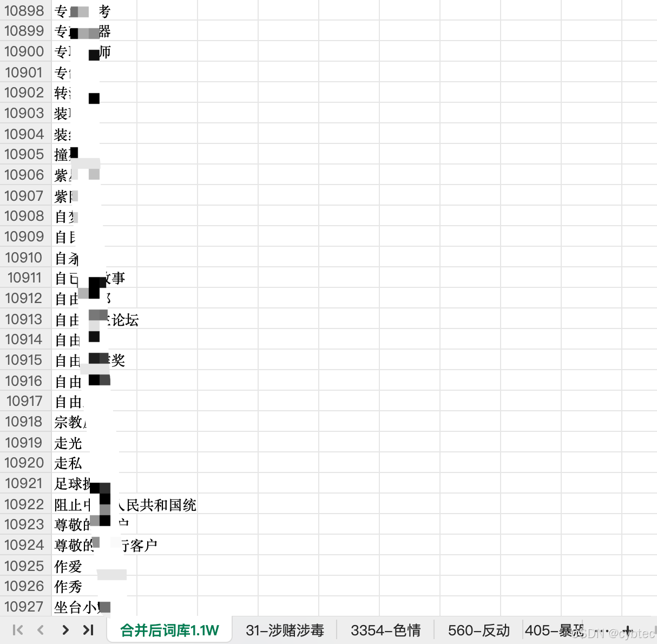Switch to the 560-反动 sheet

pos(479,630)
